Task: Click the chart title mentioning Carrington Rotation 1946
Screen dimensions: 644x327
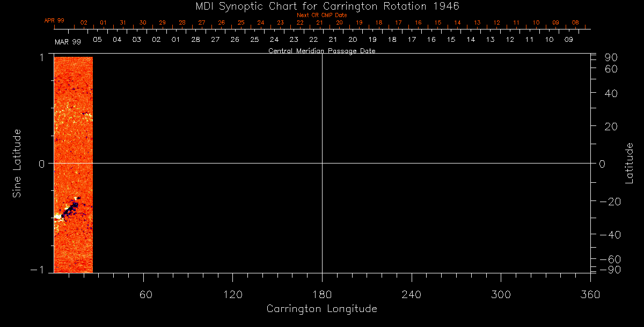Action: click(x=322, y=6)
